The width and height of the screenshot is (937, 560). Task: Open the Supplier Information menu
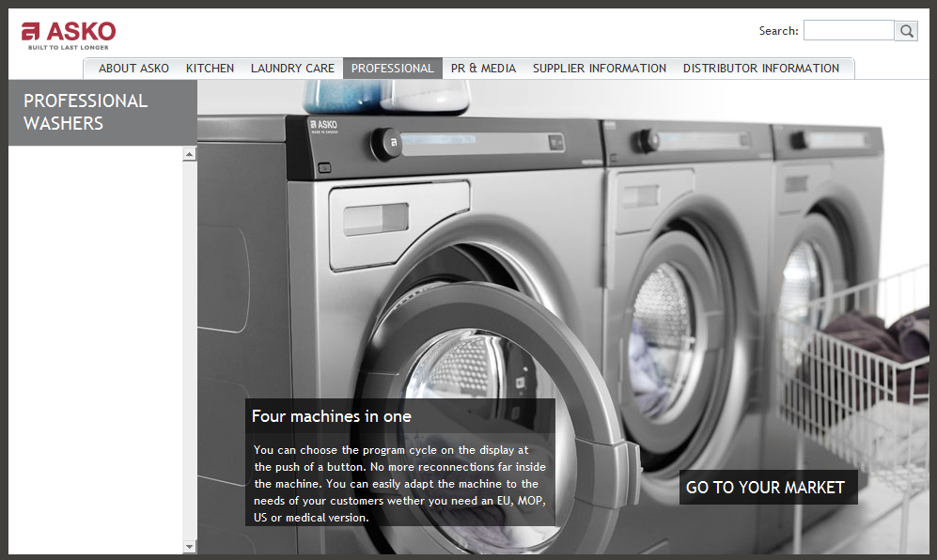click(x=600, y=69)
